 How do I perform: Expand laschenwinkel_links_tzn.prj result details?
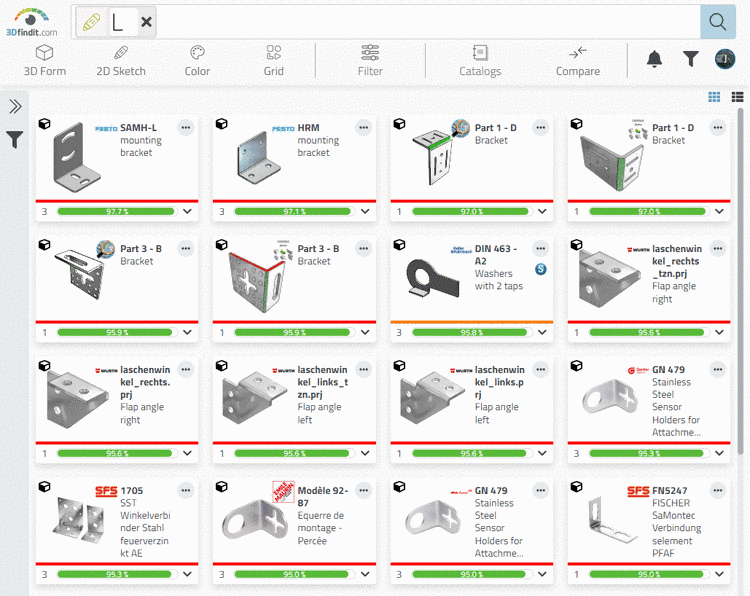(365, 453)
